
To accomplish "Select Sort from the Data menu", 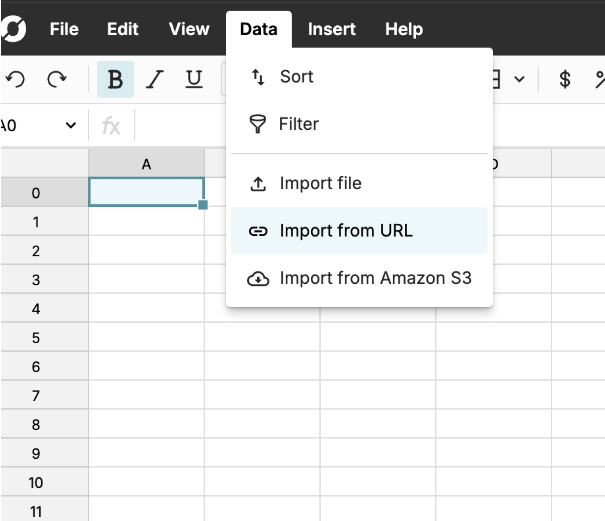I will (296, 77).
